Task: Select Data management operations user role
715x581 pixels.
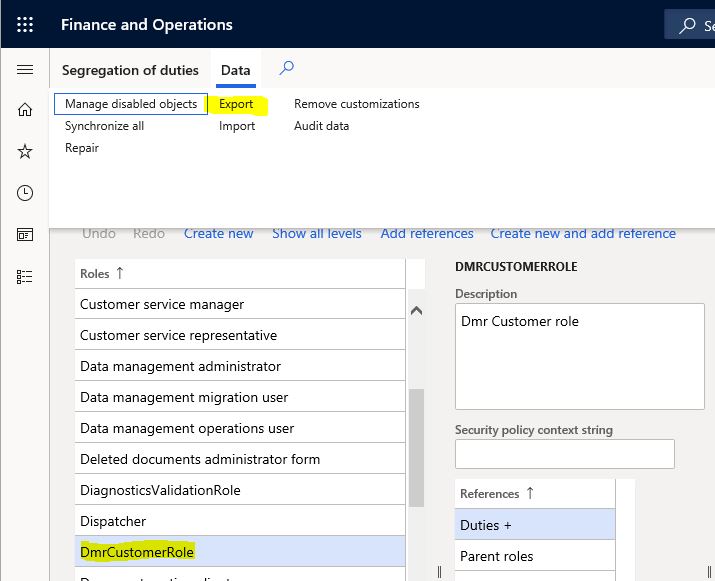Action: (240, 428)
